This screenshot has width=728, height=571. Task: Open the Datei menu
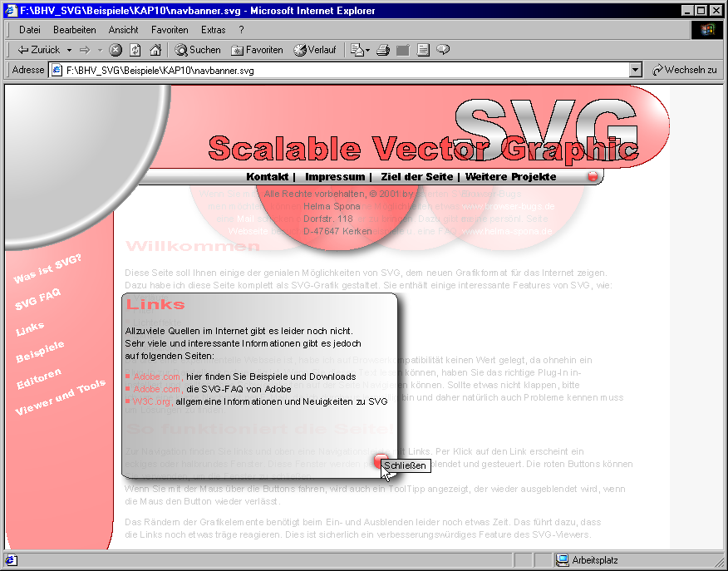tap(30, 30)
